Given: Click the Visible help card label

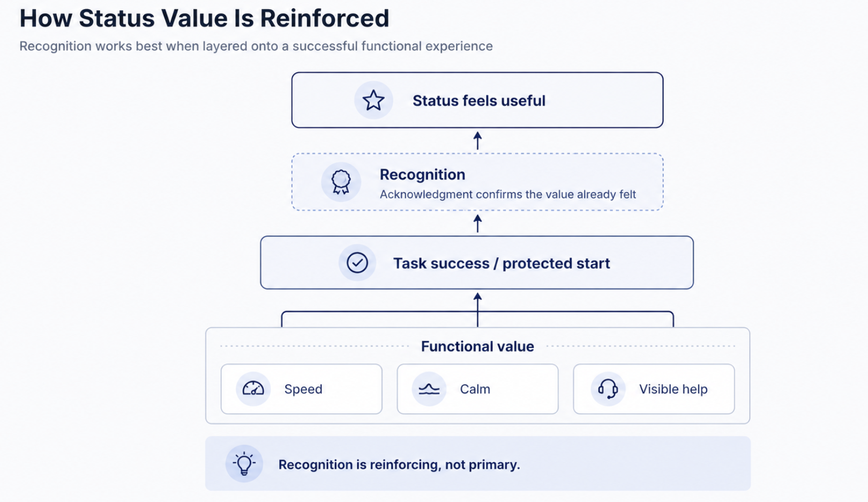Looking at the screenshot, I should (x=673, y=389).
